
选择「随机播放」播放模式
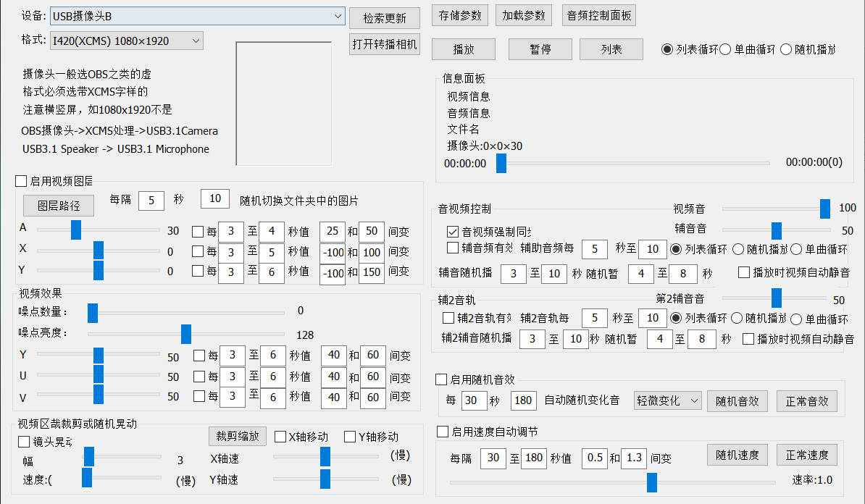click(x=785, y=49)
